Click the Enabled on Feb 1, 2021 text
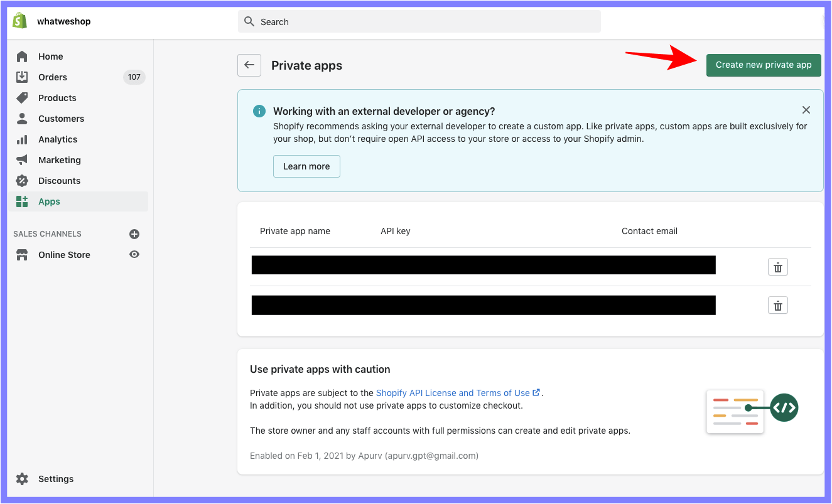This screenshot has height=504, width=832. click(x=364, y=456)
